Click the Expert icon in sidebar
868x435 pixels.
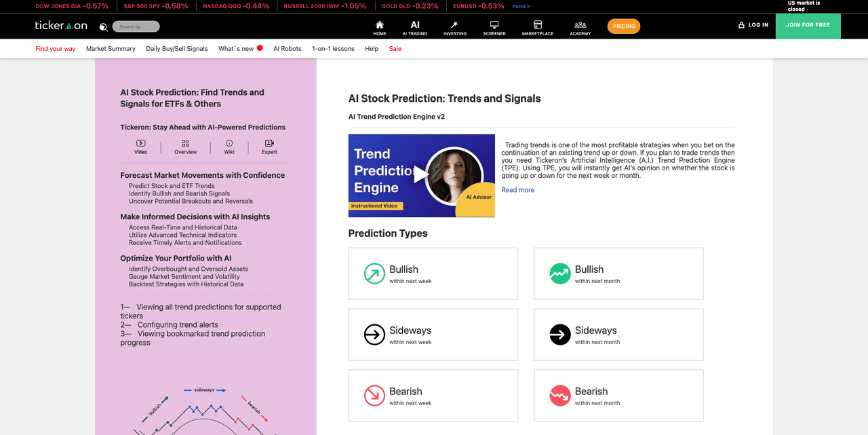tap(269, 143)
